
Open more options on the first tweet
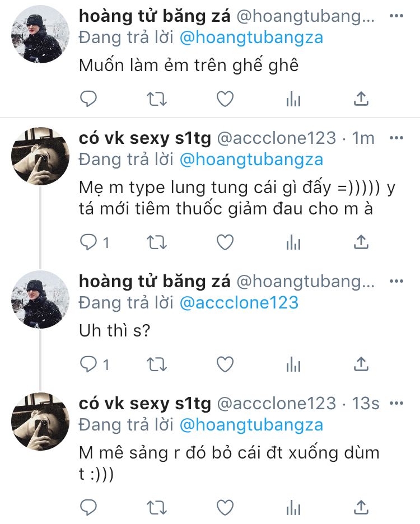coord(396,16)
